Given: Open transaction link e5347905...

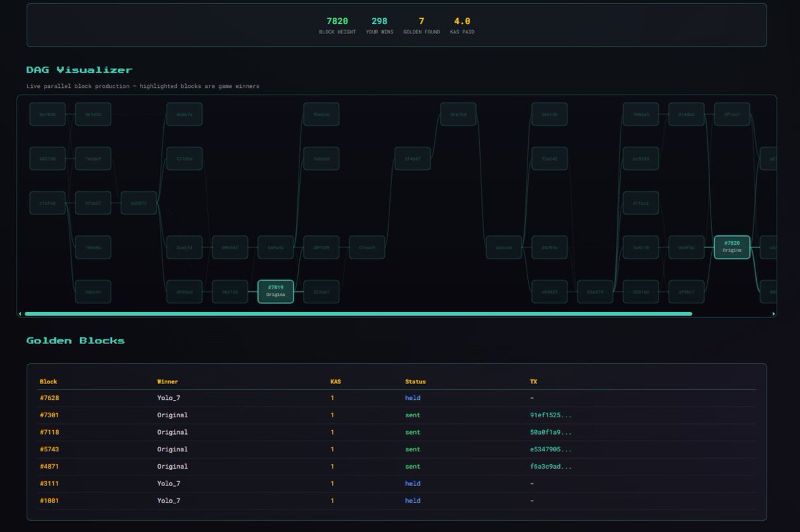Looking at the screenshot, I should tap(551, 449).
